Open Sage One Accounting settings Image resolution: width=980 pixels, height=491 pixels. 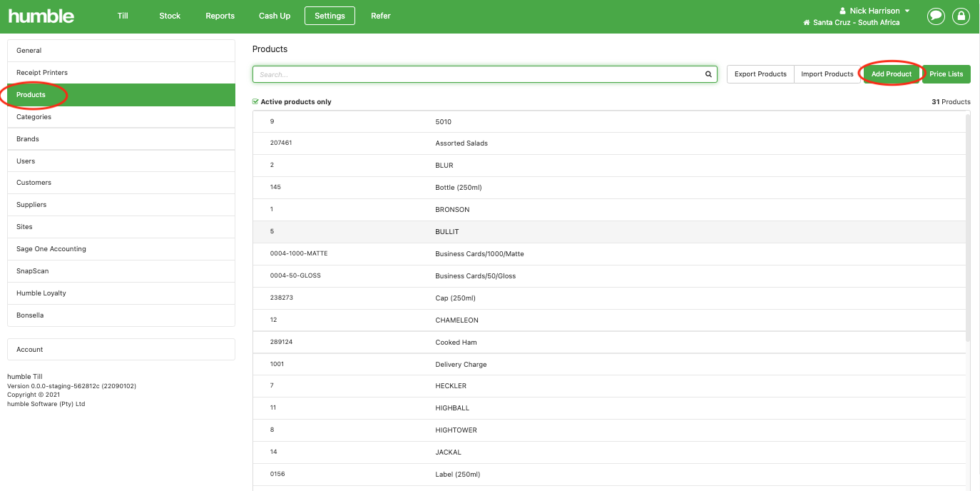[121, 249]
